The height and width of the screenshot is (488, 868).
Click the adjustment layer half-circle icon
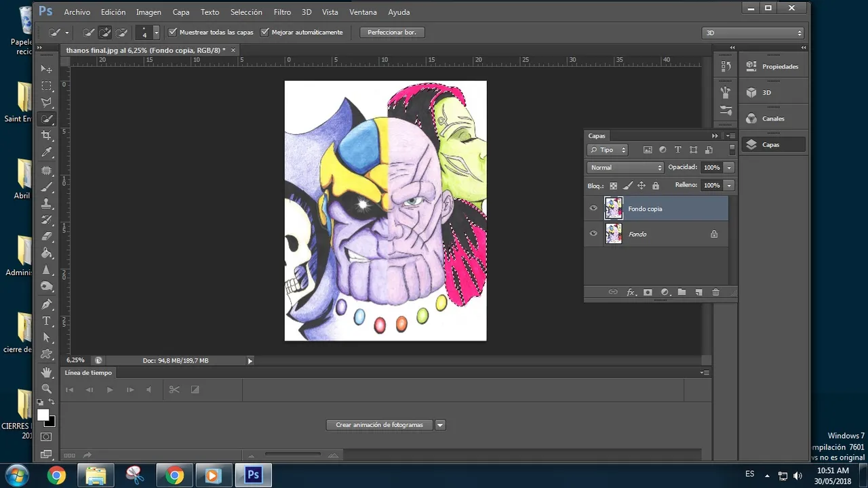665,292
